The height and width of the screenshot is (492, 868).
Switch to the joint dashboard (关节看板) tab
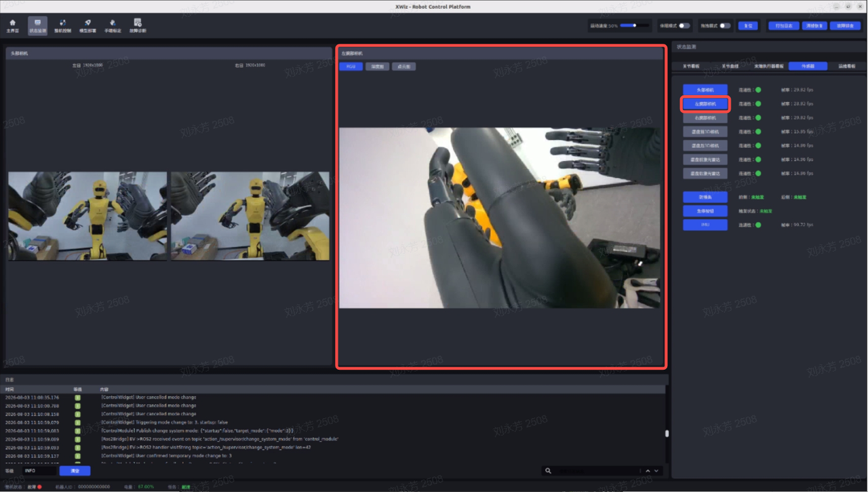click(691, 66)
